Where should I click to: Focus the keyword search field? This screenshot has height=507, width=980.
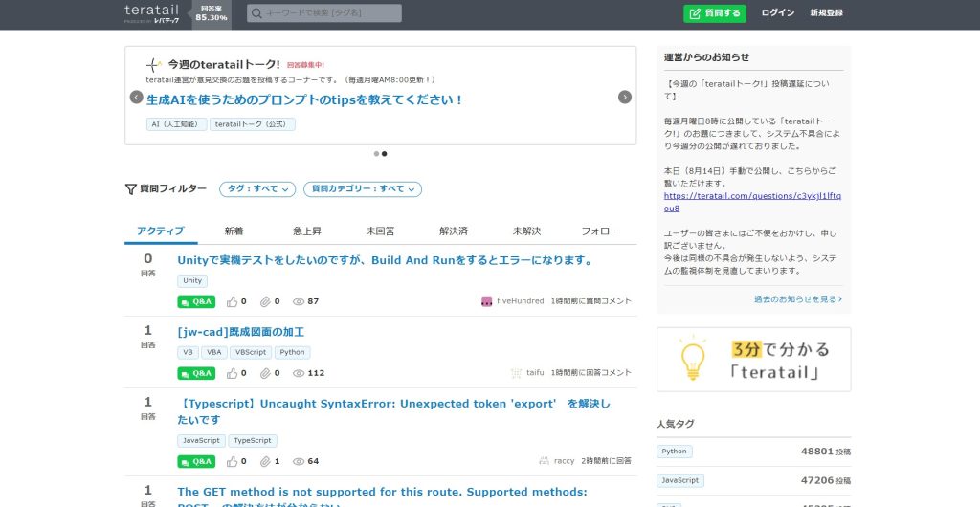point(324,13)
